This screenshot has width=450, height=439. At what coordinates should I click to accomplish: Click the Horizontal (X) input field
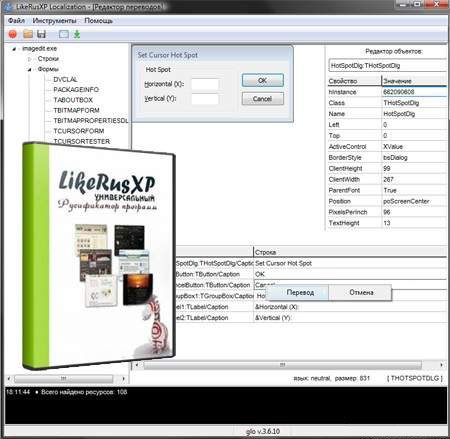point(205,84)
